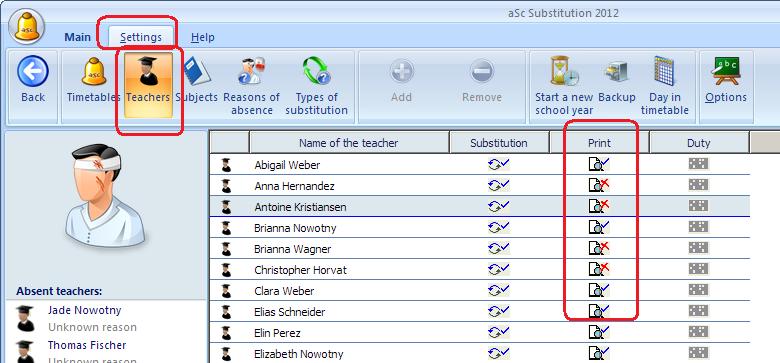Image resolution: width=780 pixels, height=363 pixels.
Task: Start a new school year
Action: click(564, 85)
